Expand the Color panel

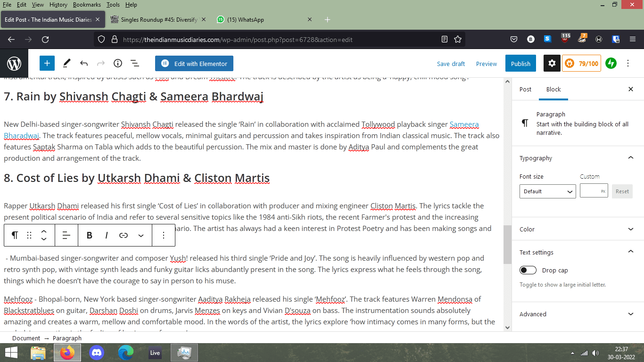tap(578, 229)
